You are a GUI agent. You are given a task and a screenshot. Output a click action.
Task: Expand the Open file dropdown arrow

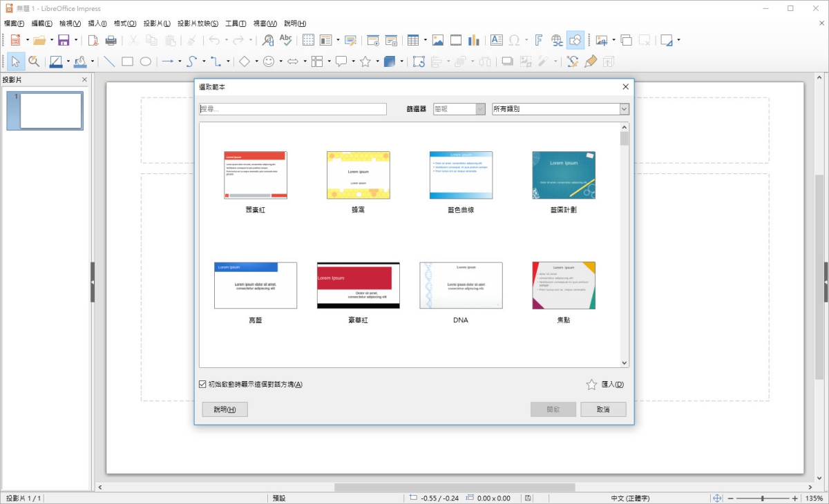52,40
